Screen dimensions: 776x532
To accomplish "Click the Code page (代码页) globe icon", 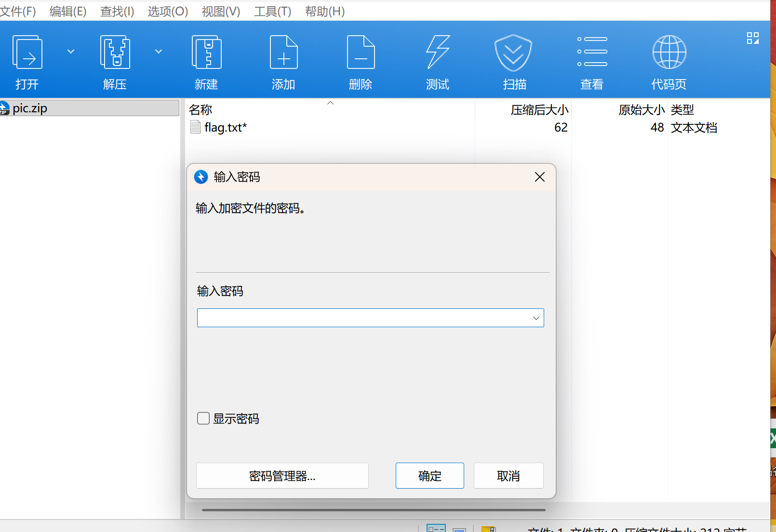I will pos(669,53).
